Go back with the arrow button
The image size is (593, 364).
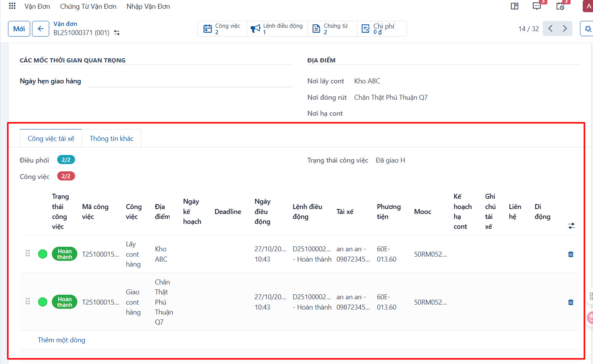(x=40, y=29)
